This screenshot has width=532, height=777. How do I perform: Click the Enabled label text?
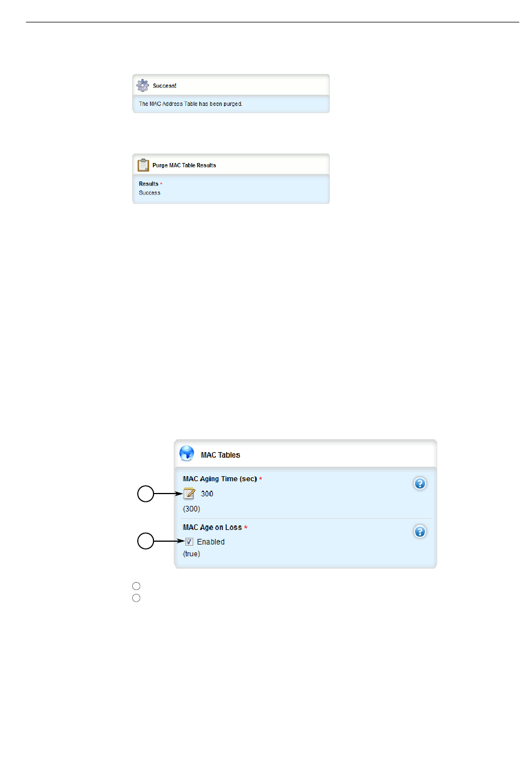coord(211,542)
